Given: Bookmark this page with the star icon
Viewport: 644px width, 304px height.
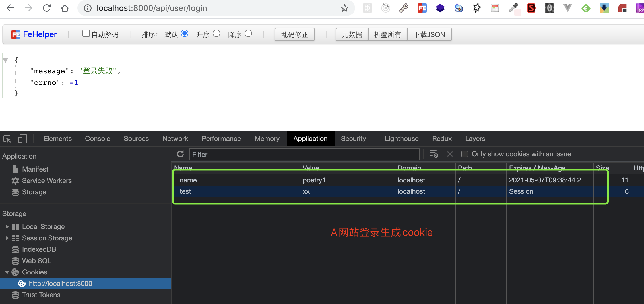Looking at the screenshot, I should coord(344,8).
